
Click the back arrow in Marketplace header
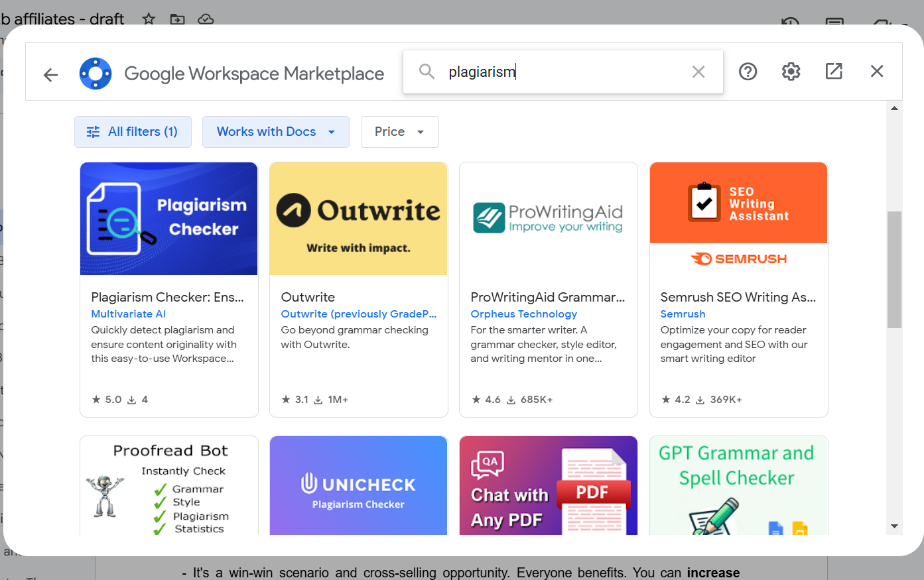(x=50, y=74)
